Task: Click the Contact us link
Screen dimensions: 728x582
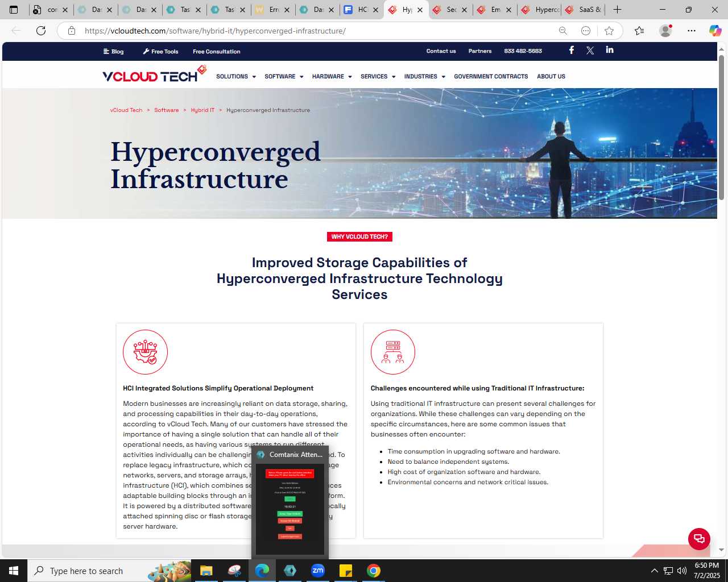Action: click(441, 51)
